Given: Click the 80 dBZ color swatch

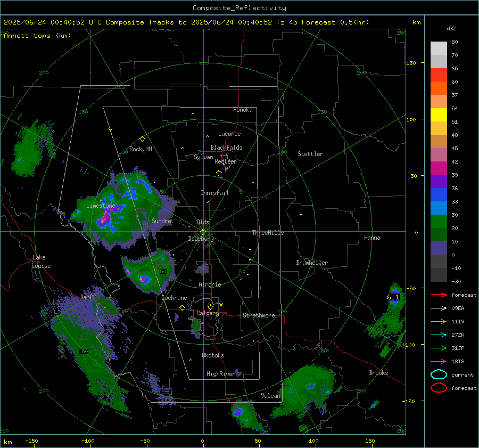Looking at the screenshot, I should (x=439, y=48).
